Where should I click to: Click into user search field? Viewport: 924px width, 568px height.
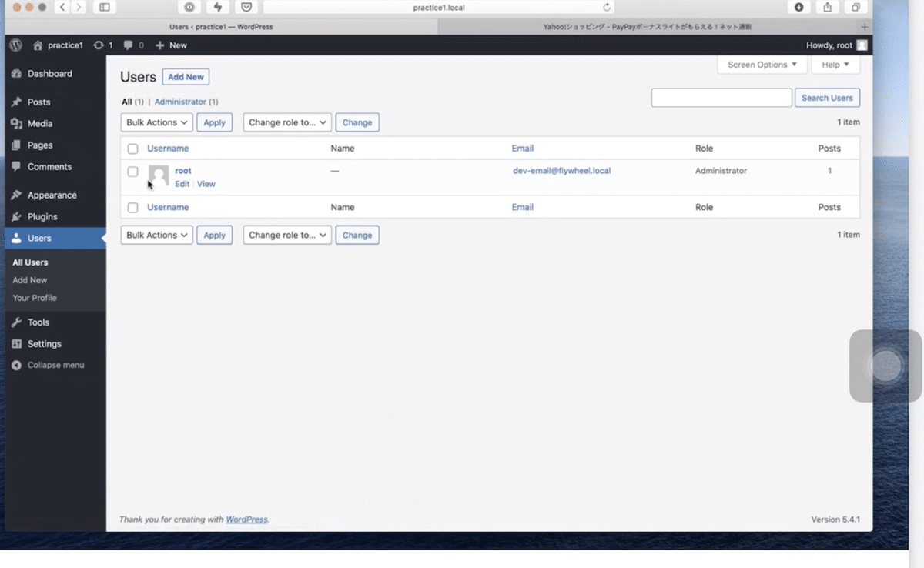pyautogui.click(x=721, y=98)
